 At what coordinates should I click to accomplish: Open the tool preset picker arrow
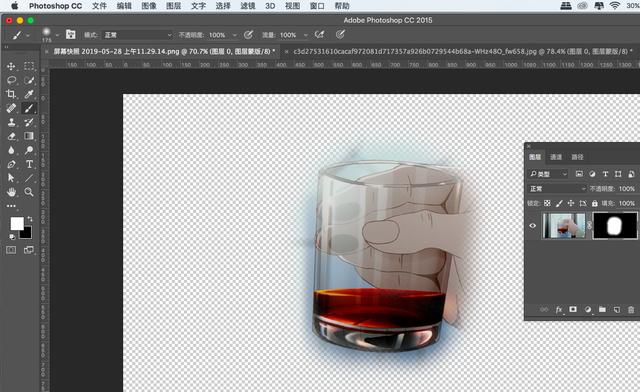click(x=27, y=36)
